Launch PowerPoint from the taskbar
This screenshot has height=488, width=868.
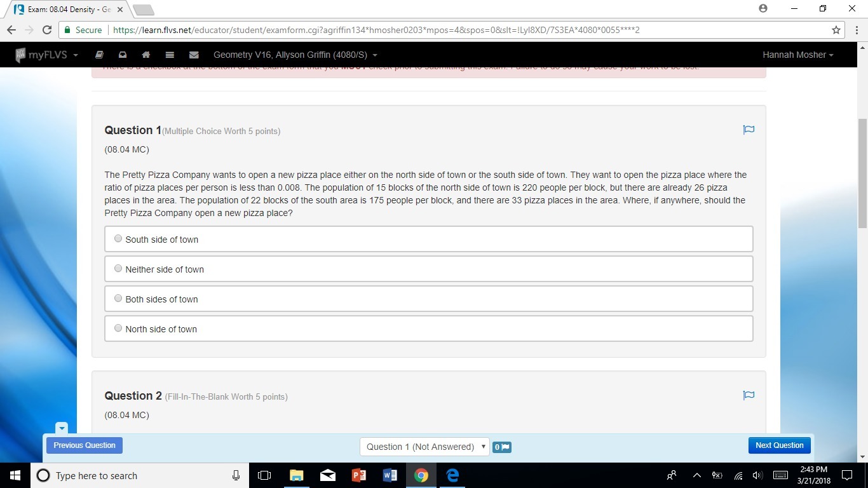click(x=358, y=475)
